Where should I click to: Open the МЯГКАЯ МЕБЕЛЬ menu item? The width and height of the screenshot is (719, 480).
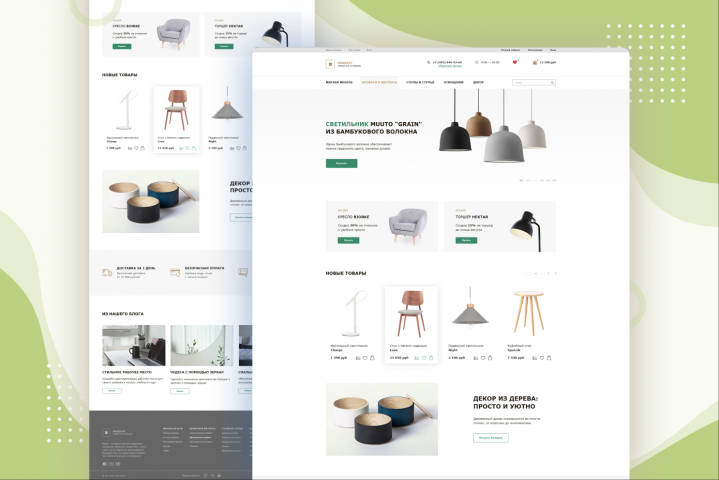click(x=339, y=83)
